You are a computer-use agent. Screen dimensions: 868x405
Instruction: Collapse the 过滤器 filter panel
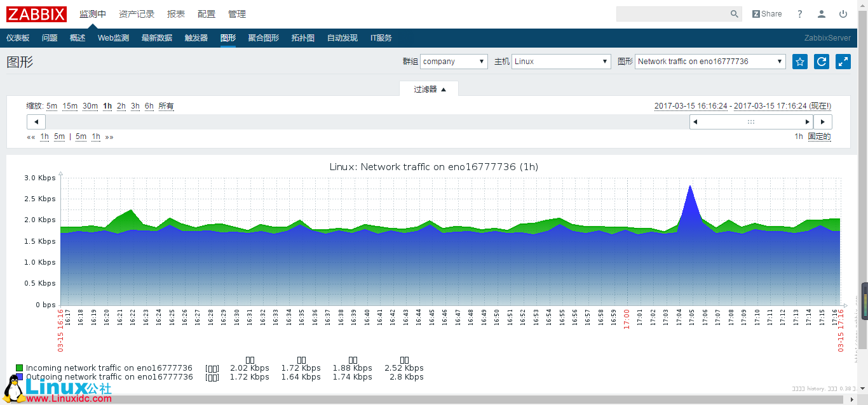point(430,88)
